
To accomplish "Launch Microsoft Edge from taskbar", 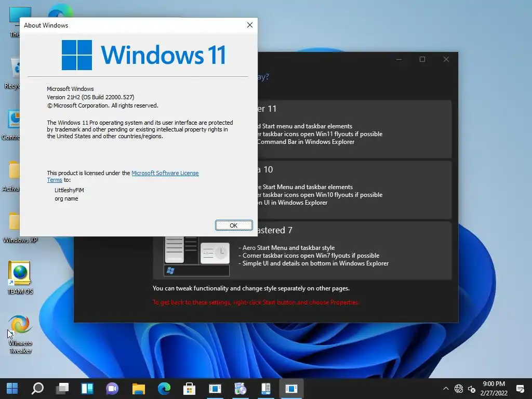I will pos(164,389).
